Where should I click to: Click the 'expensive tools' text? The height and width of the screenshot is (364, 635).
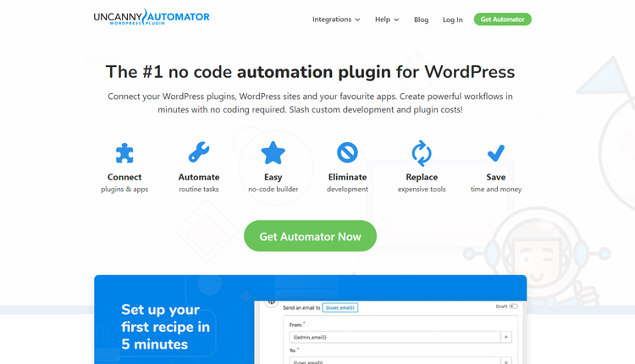click(x=422, y=189)
